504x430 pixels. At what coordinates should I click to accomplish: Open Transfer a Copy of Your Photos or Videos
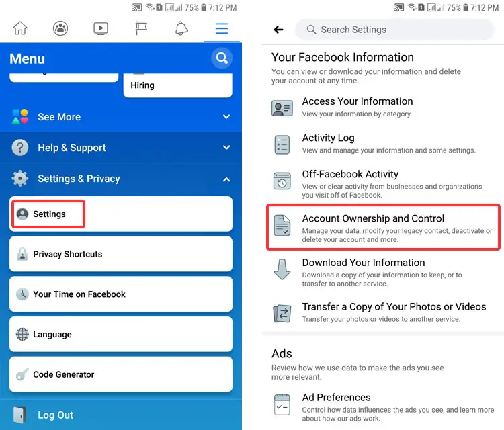(x=382, y=312)
